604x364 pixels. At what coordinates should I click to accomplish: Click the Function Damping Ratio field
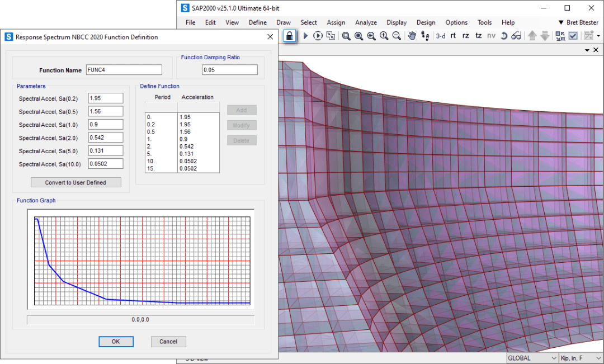(229, 70)
